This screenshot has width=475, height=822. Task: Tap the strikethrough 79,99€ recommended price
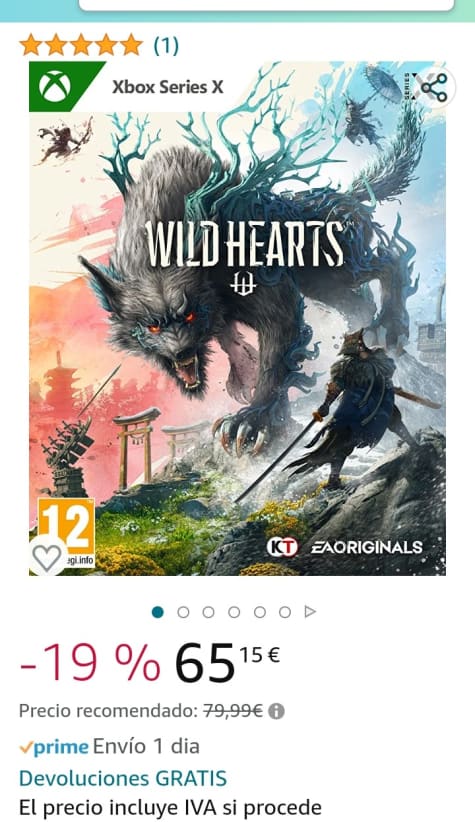pos(233,711)
